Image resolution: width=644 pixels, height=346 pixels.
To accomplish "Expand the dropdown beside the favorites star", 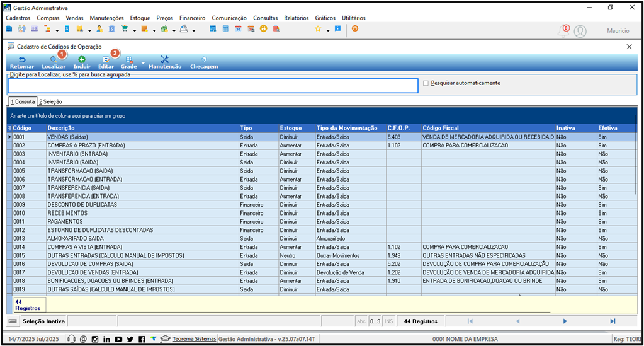I will point(328,30).
